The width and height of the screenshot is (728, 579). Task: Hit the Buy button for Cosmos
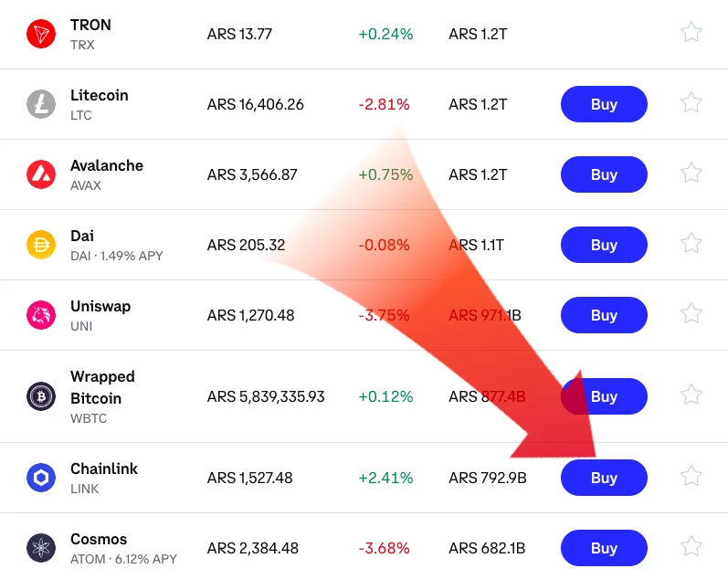coord(604,548)
